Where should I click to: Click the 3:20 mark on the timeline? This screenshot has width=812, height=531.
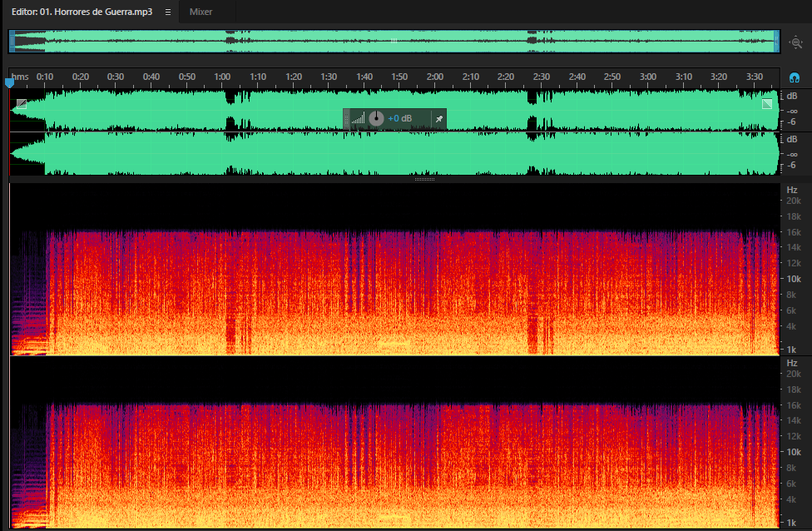coord(719,77)
